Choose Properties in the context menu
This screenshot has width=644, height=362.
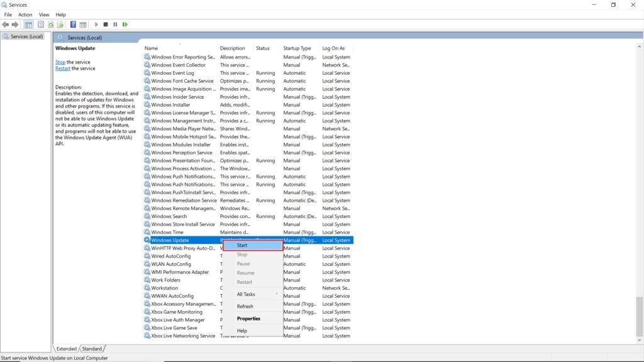pos(253,319)
